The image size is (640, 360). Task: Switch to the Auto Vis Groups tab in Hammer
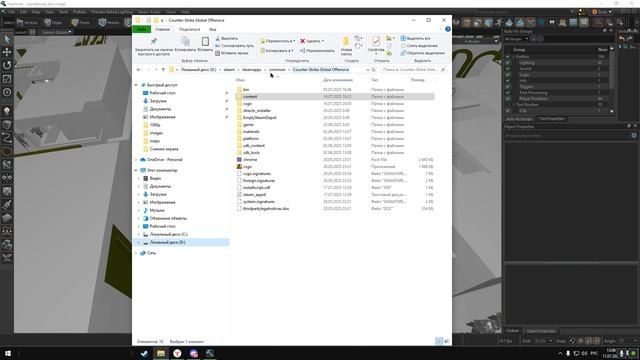point(519,119)
